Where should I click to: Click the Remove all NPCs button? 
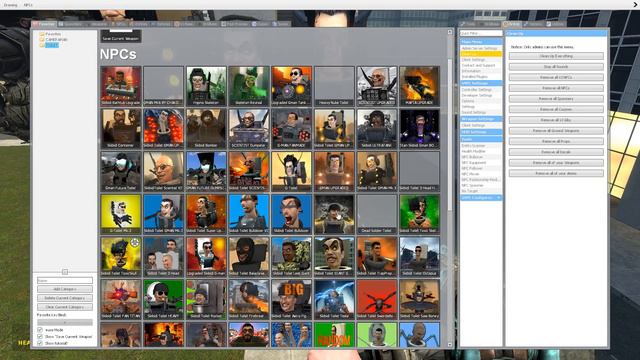(556, 88)
